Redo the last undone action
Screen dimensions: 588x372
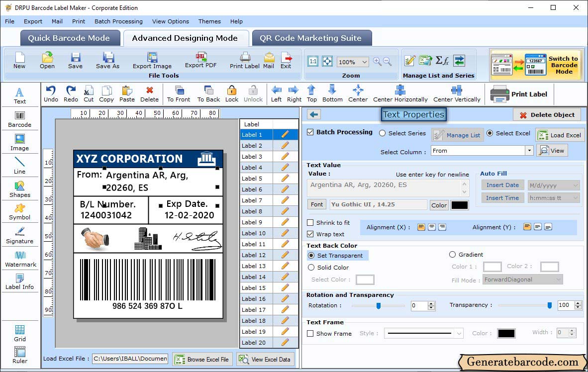point(71,94)
